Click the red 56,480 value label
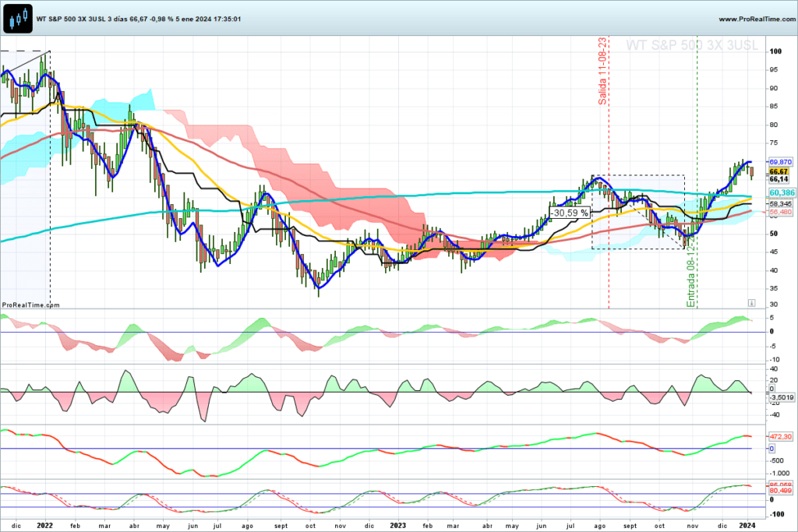Screen dimensions: 798x532 click(781, 212)
